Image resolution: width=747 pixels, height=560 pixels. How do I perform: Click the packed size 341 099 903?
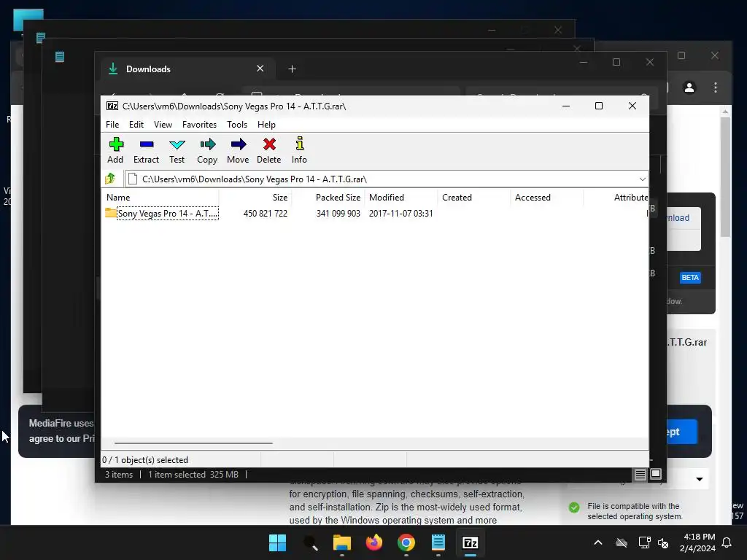338,214
